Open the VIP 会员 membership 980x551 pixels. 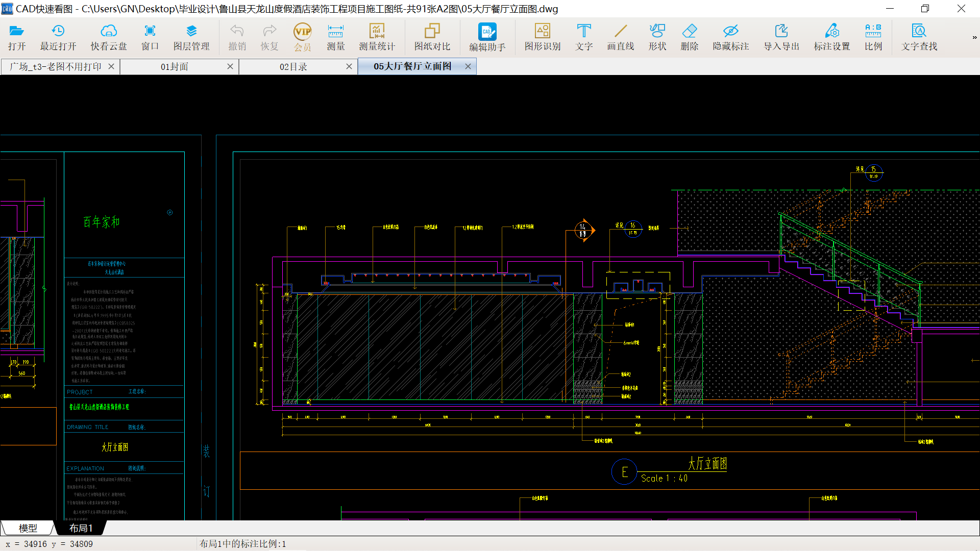303,37
